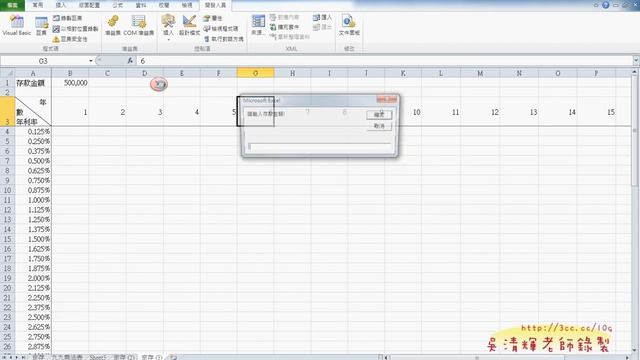The image size is (640, 360).
Task: Click the vertical scrollbar down arrow
Action: click(x=635, y=350)
